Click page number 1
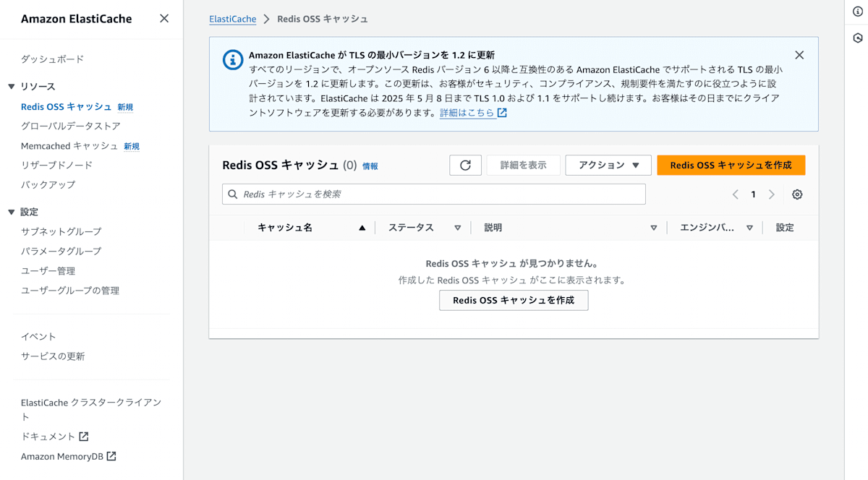The width and height of the screenshot is (868, 480). [x=753, y=194]
